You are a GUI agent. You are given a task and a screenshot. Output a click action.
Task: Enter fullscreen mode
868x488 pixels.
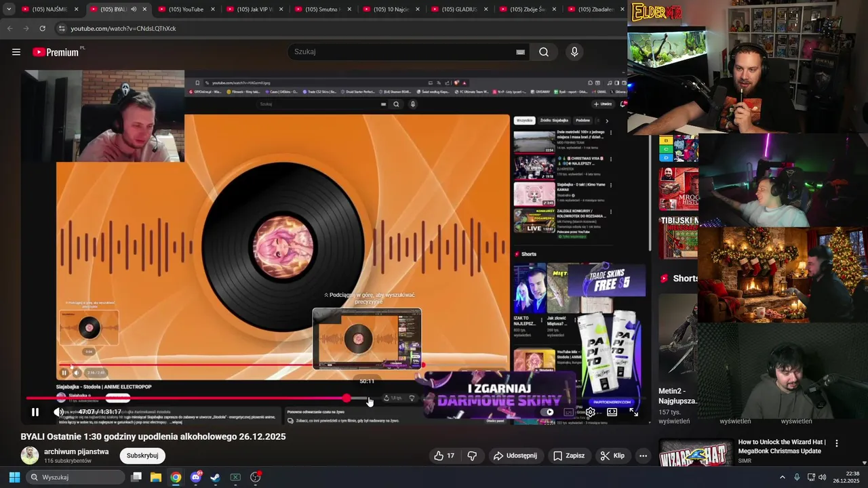coord(633,412)
